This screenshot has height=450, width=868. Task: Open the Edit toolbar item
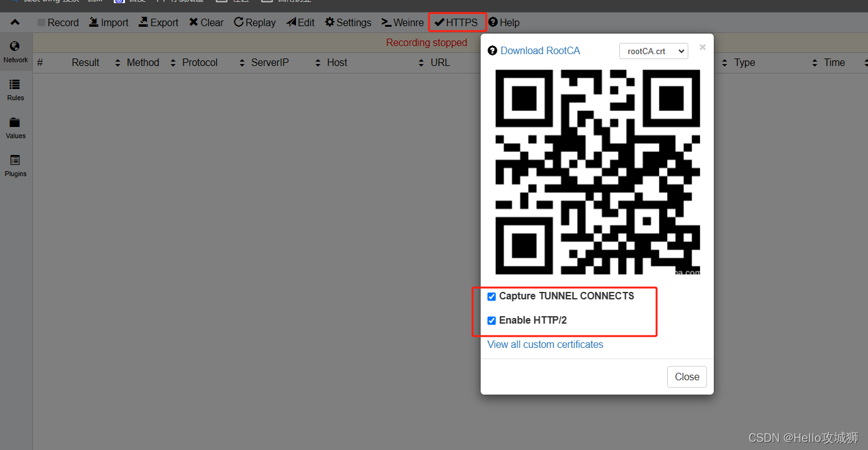click(x=300, y=22)
